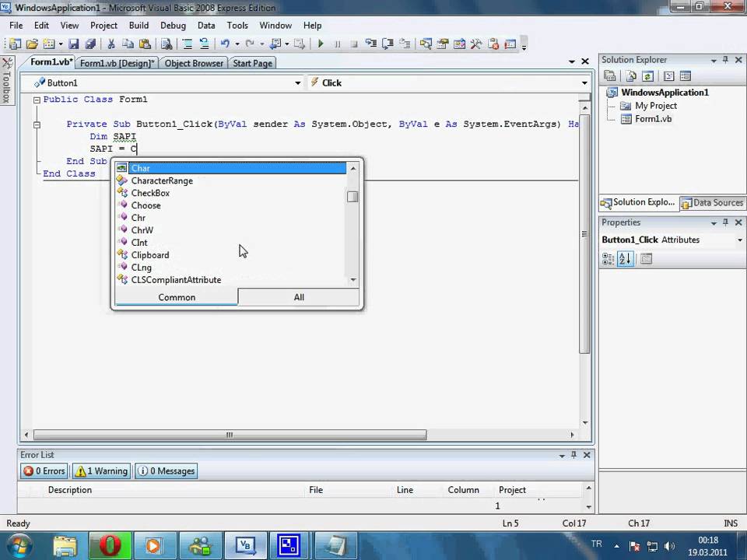
Task: Click View Code icon in Solution Explorer
Action: pos(668,76)
